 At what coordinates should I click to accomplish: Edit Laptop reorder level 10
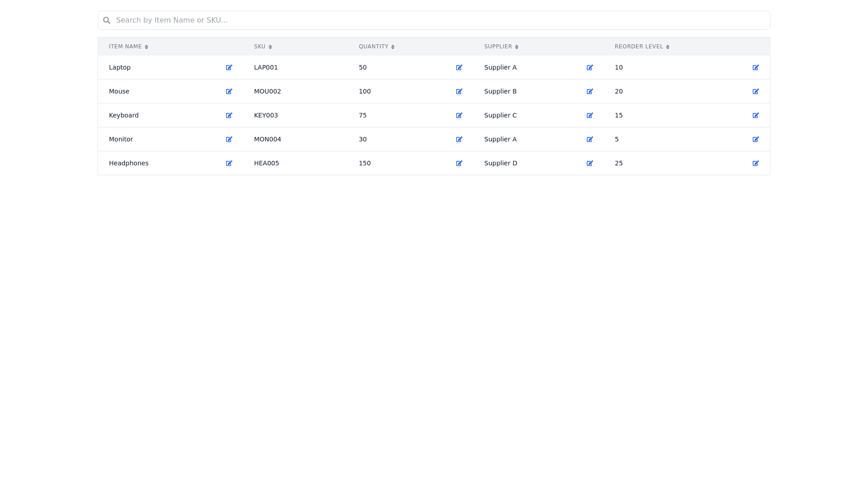click(756, 67)
